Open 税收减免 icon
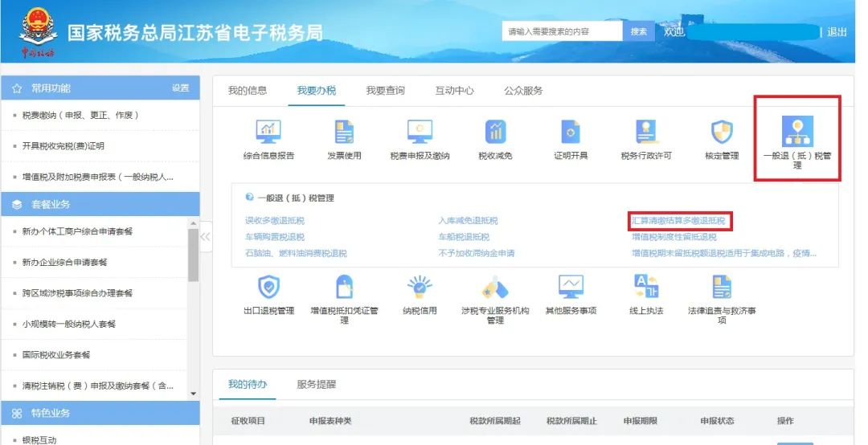The image size is (868, 445). point(495,132)
